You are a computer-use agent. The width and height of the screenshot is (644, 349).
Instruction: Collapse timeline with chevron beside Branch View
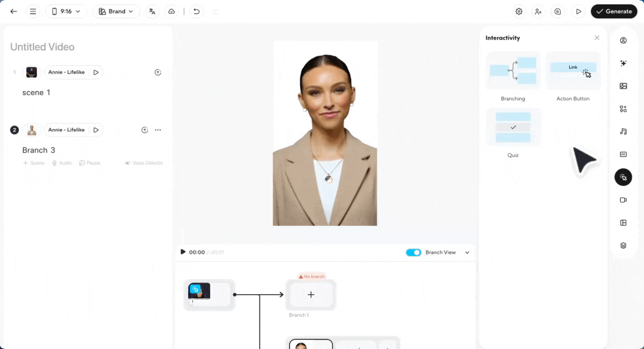pos(467,253)
